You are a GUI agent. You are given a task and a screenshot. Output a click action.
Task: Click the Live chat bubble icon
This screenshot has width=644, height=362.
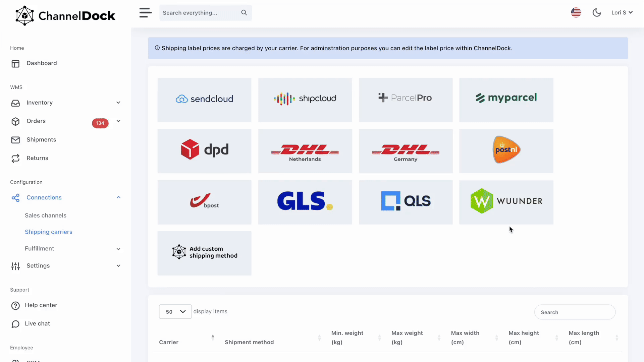15,324
